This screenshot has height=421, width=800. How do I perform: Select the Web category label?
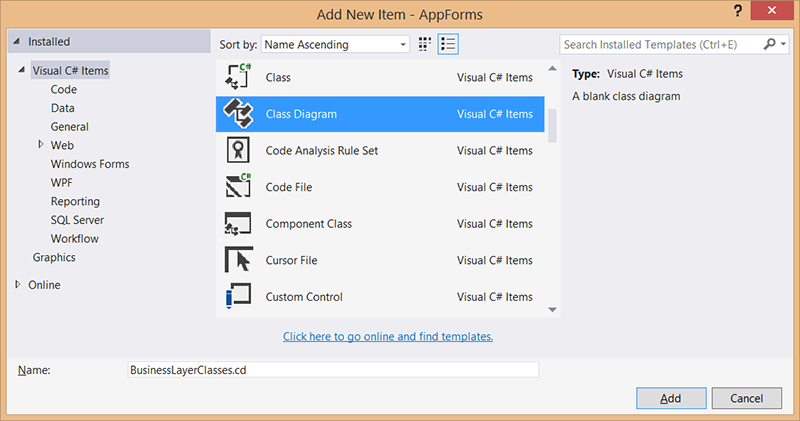(62, 145)
